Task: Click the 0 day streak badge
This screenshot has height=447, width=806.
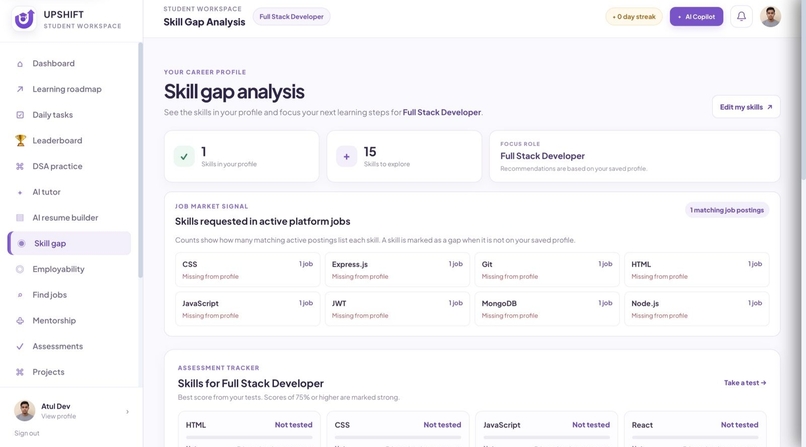Action: [x=634, y=17]
